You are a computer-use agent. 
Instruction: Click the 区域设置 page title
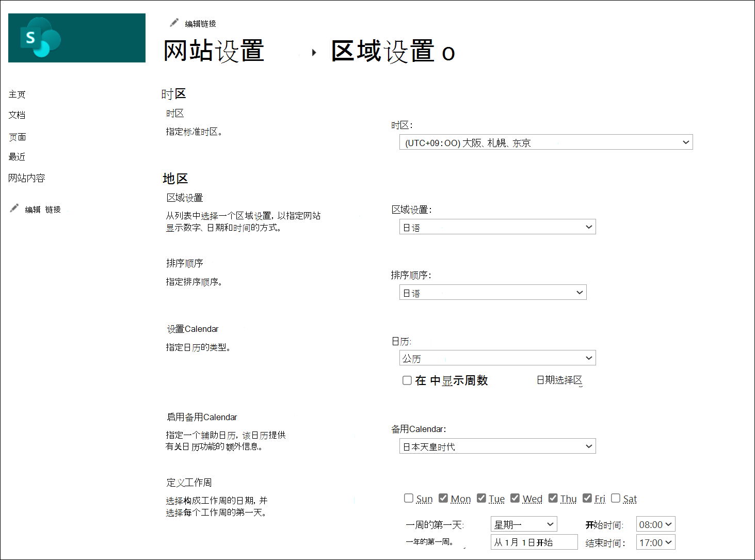click(393, 52)
